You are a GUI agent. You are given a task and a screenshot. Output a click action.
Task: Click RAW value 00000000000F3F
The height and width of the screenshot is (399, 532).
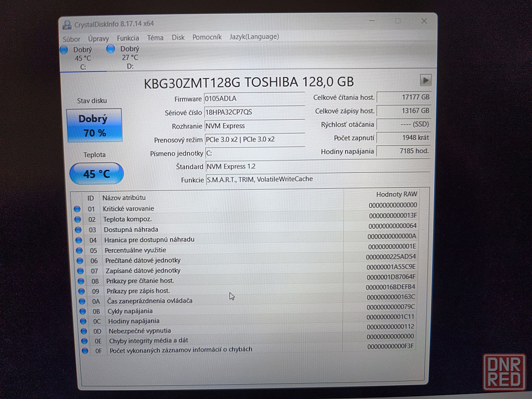tap(390, 346)
